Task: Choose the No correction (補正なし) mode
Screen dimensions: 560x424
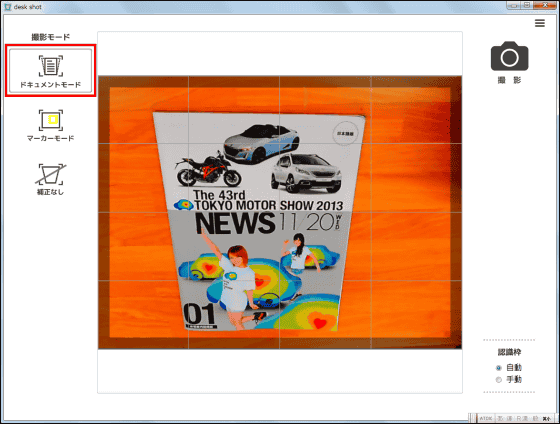Action: pyautogui.click(x=50, y=179)
